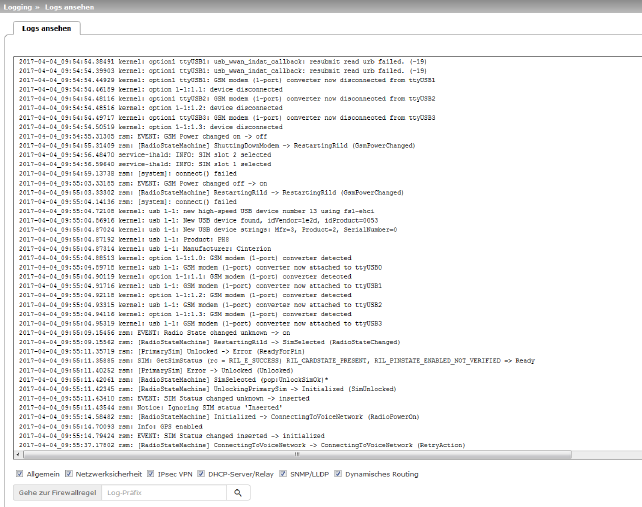Click log line 'converter now disconnected from ttyUSB2'
This screenshot has height=507, width=642.
227,99
